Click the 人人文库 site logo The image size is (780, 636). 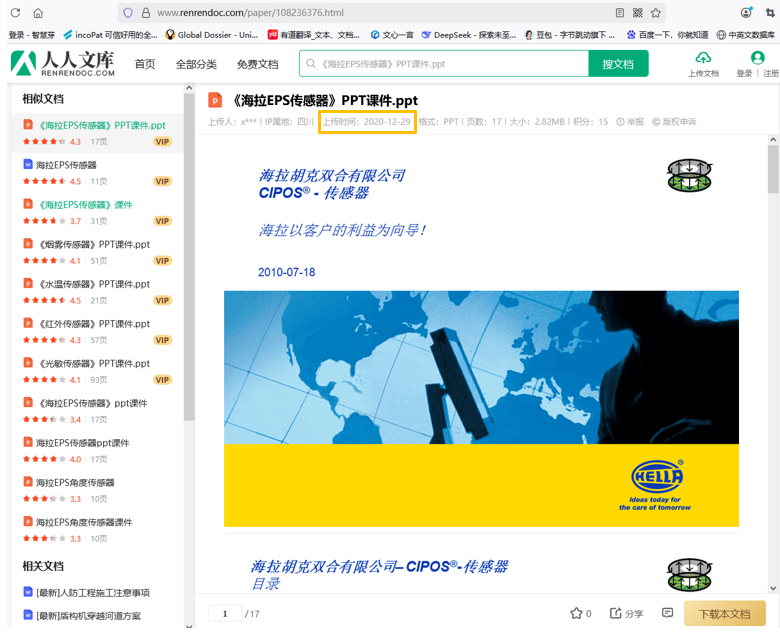[x=63, y=64]
